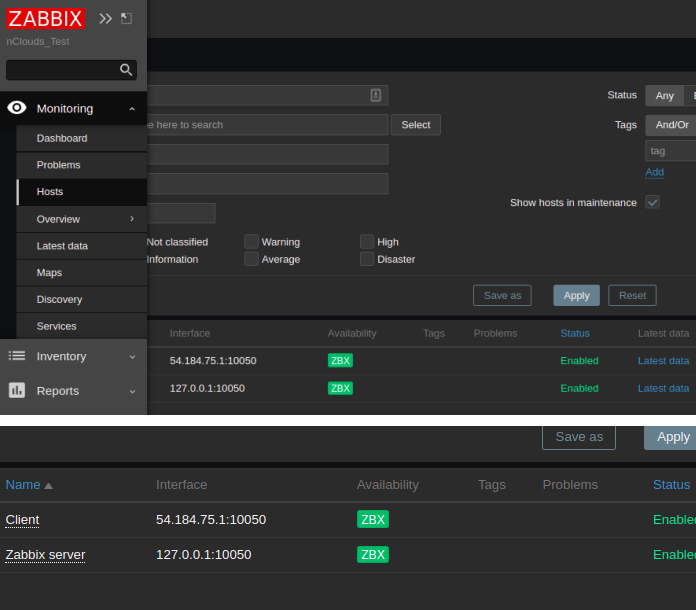The height and width of the screenshot is (610, 696).
Task: Open Services menu item
Action: click(x=82, y=326)
